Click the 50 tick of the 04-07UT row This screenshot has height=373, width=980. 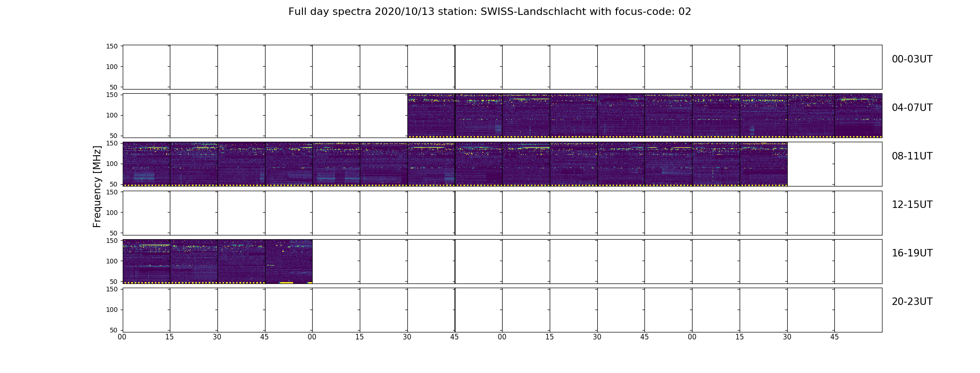tap(114, 136)
